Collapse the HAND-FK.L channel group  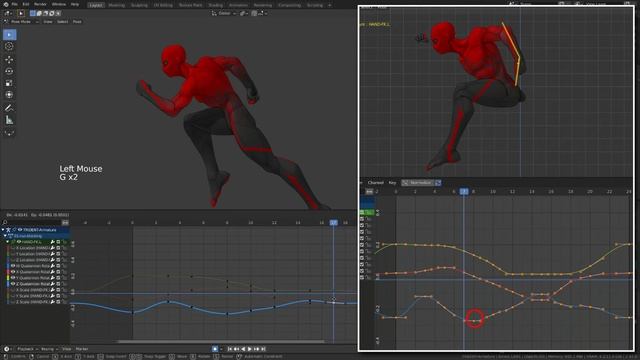click(x=7, y=242)
